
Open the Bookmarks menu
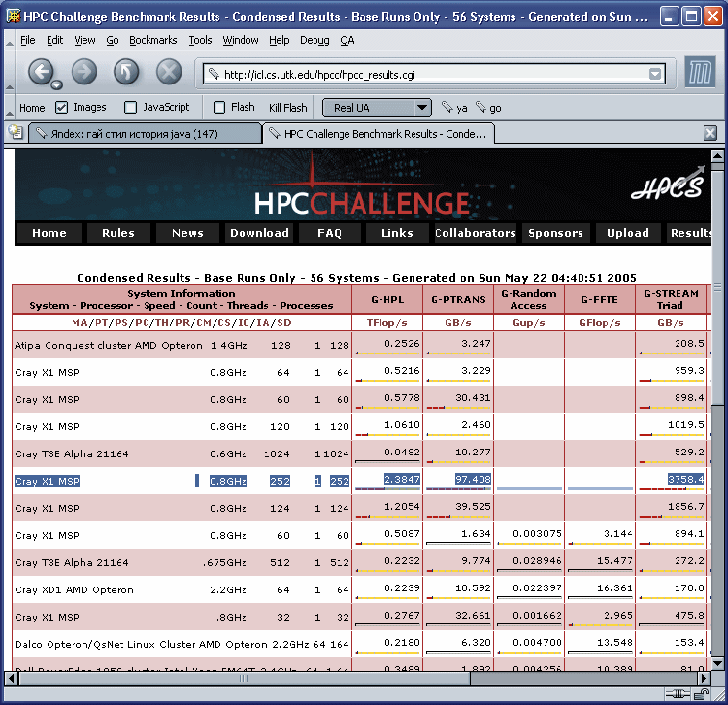(x=152, y=41)
